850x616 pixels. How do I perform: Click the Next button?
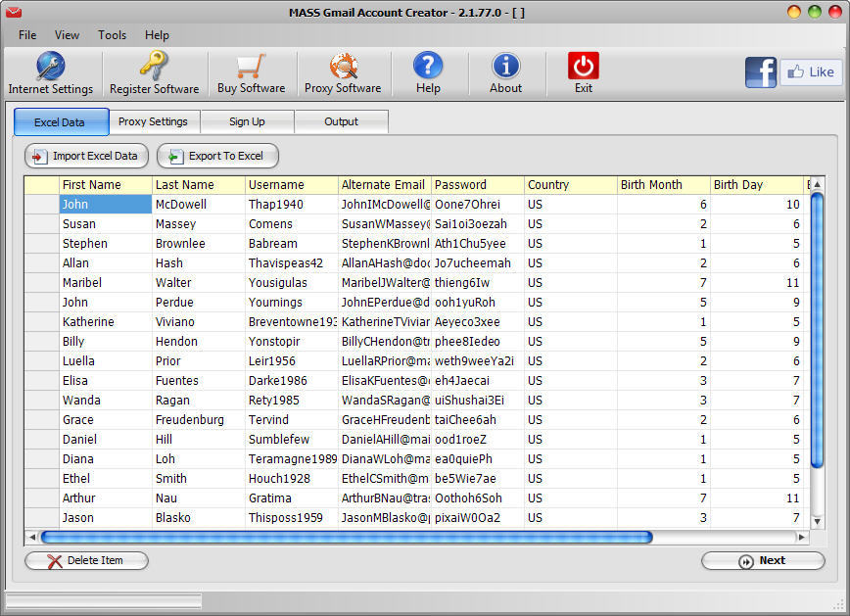tap(763, 561)
